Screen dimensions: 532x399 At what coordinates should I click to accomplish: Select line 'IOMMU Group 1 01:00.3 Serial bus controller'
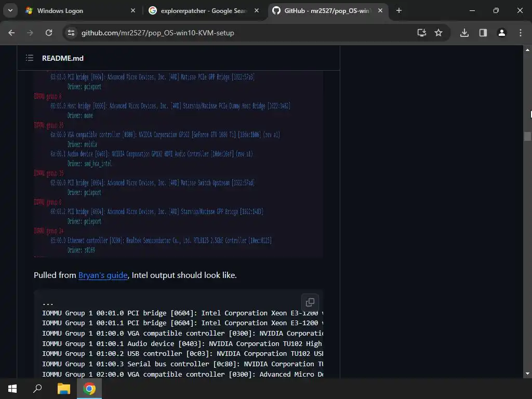(182, 364)
